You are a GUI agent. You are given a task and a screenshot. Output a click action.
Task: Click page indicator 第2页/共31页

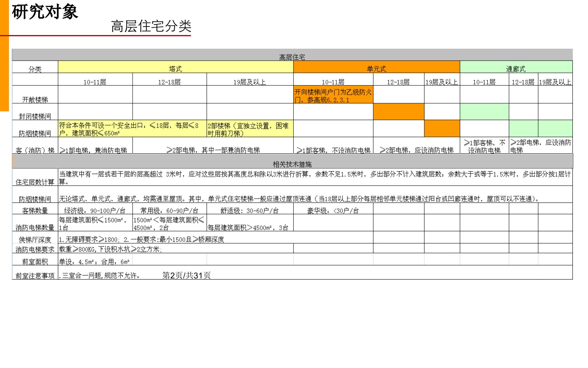[186, 275]
